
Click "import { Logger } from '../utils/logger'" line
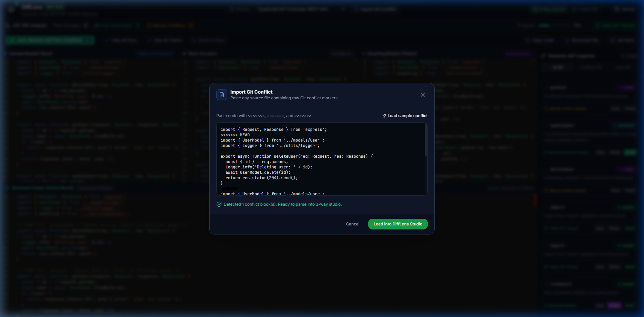[x=270, y=146]
